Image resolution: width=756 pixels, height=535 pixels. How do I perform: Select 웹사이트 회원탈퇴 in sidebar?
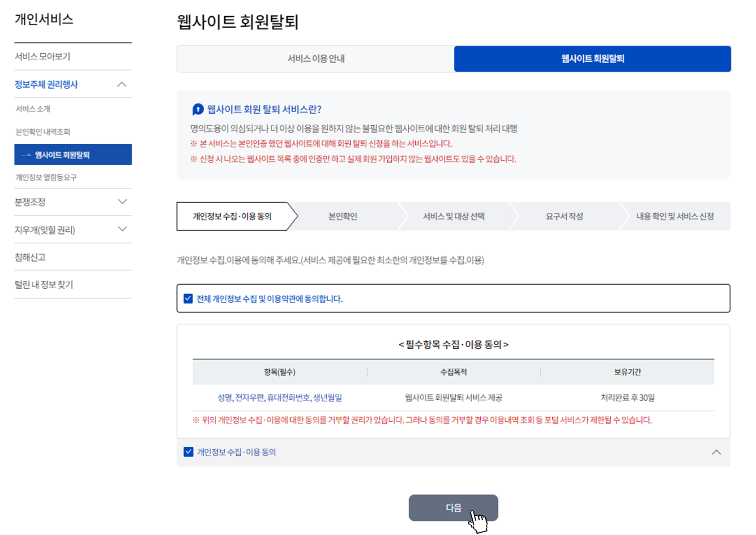tap(73, 154)
